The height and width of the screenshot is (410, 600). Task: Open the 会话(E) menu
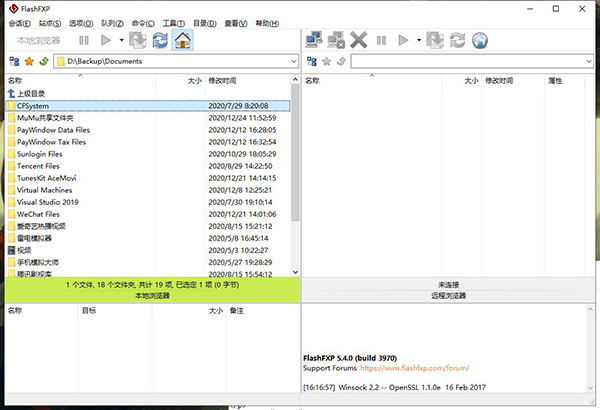20,23
